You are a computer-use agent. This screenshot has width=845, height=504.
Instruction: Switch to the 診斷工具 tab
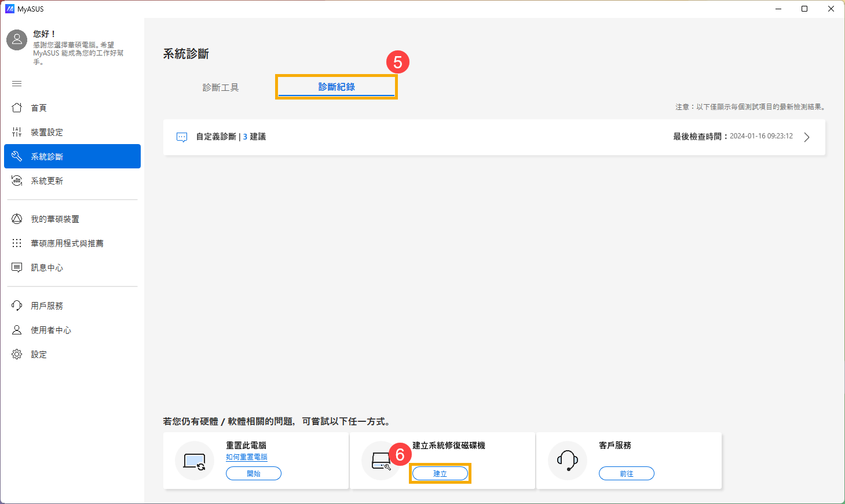(221, 87)
